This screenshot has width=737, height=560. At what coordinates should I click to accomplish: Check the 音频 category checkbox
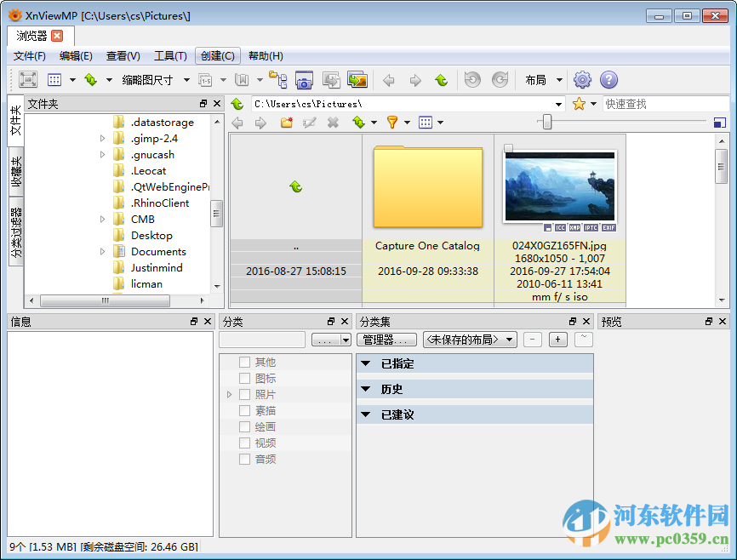245,458
